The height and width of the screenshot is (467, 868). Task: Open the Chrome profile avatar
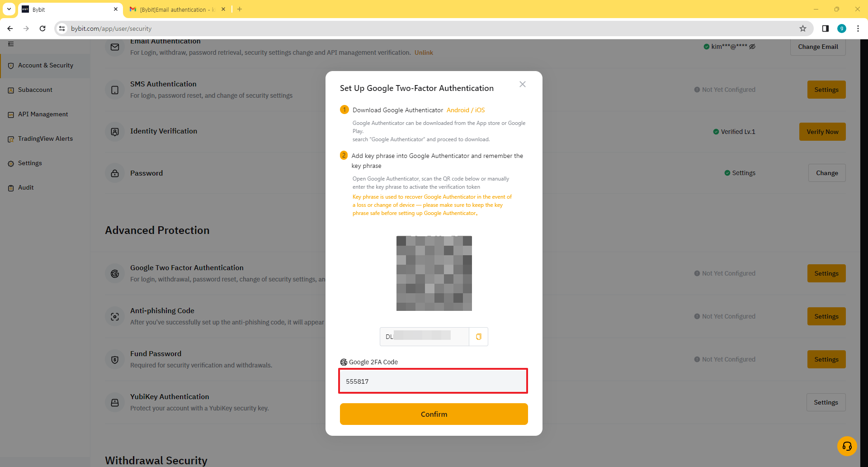(841, 29)
